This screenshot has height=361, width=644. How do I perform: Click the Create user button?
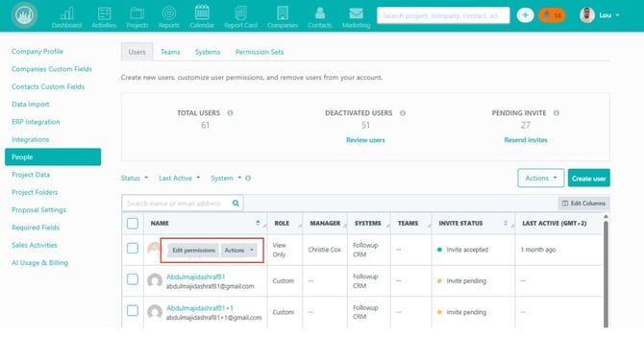[x=588, y=178]
